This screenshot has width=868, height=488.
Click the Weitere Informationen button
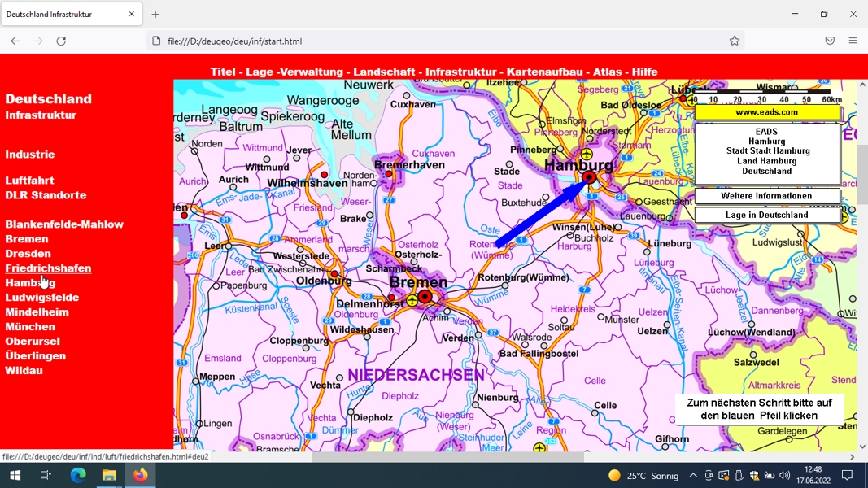point(766,196)
